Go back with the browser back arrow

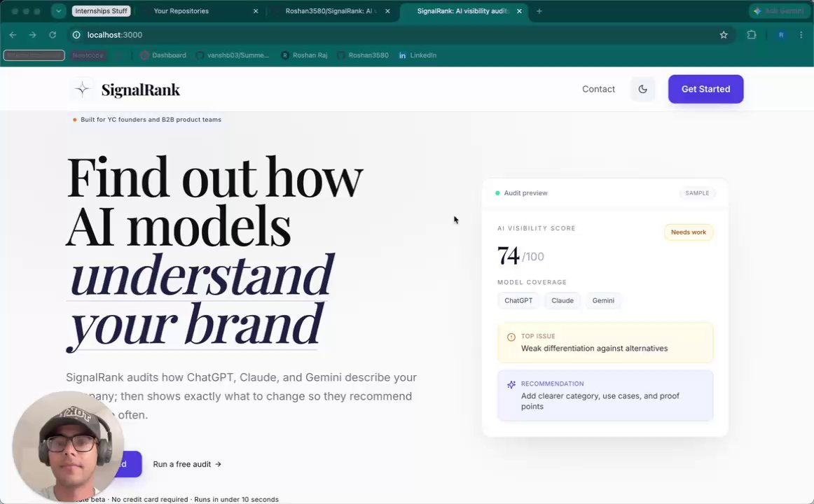click(x=13, y=35)
